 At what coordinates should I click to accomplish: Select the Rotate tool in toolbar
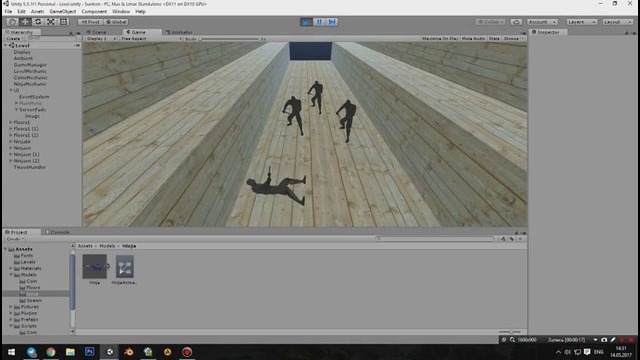38,22
